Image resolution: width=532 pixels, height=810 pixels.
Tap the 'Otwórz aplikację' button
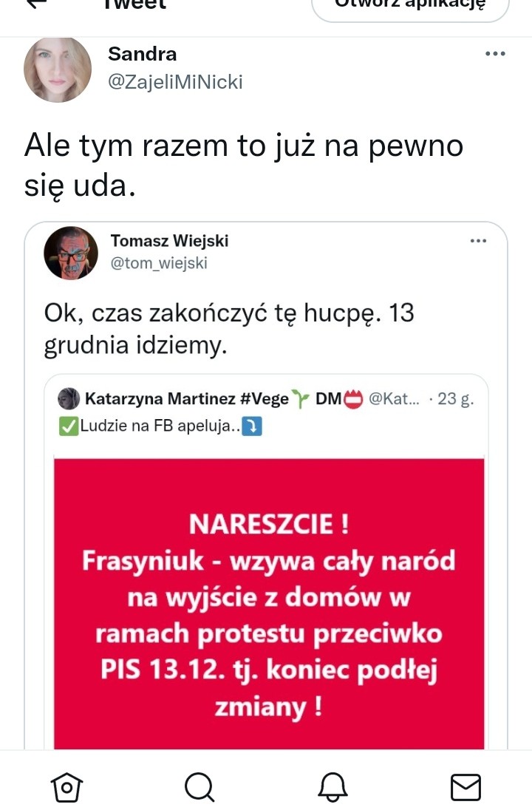(x=411, y=5)
